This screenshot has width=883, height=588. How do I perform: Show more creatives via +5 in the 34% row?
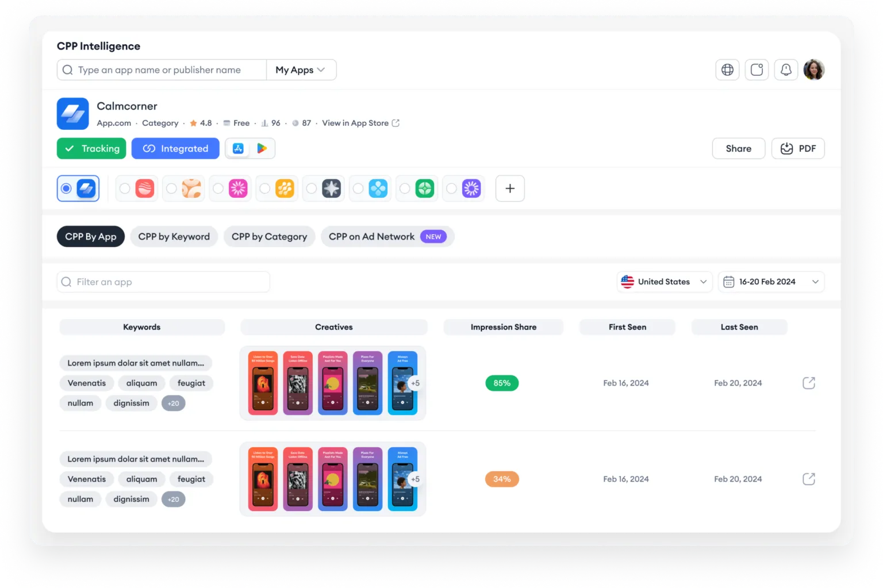pyautogui.click(x=415, y=479)
